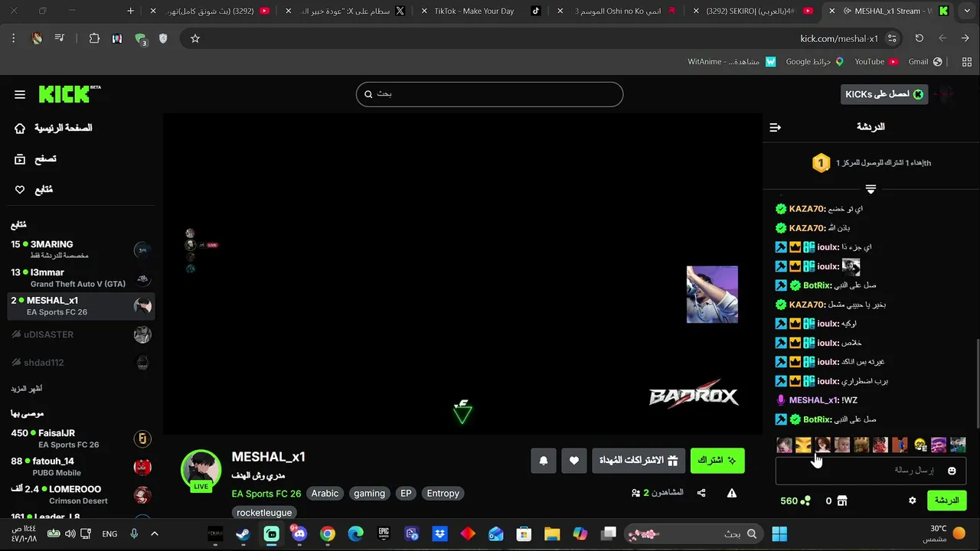Open 3MARING channel in the sidebar
980x551 pixels.
tap(80, 249)
